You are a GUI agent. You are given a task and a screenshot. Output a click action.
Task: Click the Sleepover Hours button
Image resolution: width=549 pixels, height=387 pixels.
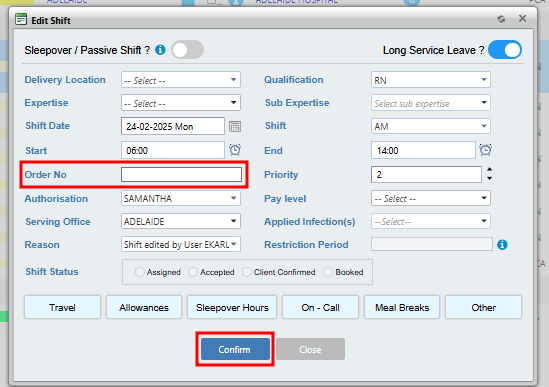click(x=232, y=307)
